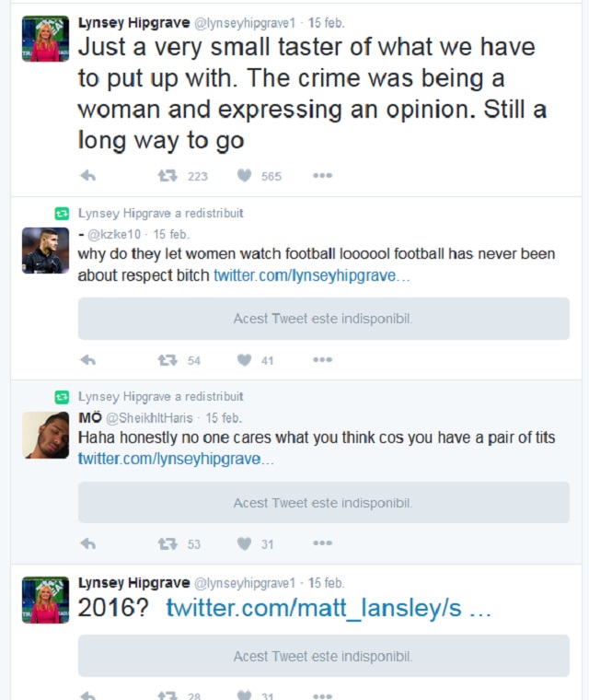
Task: Open the unavailable tweet box under '2016?'
Action: (x=323, y=657)
